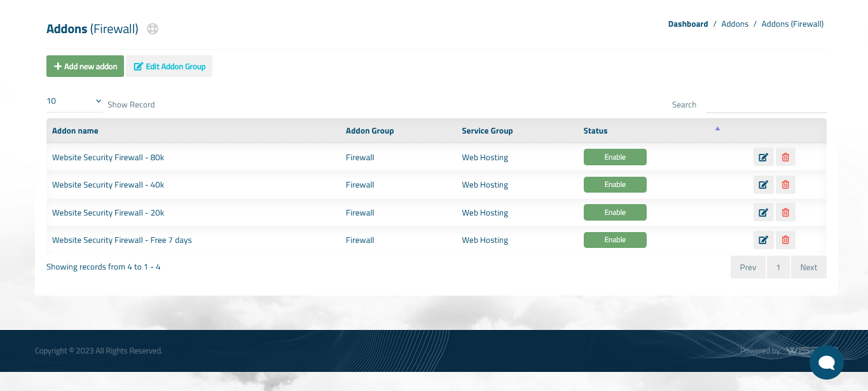Image resolution: width=868 pixels, height=391 pixels.
Task: Delete the Website Security Firewall - 80k addon
Action: pyautogui.click(x=785, y=157)
